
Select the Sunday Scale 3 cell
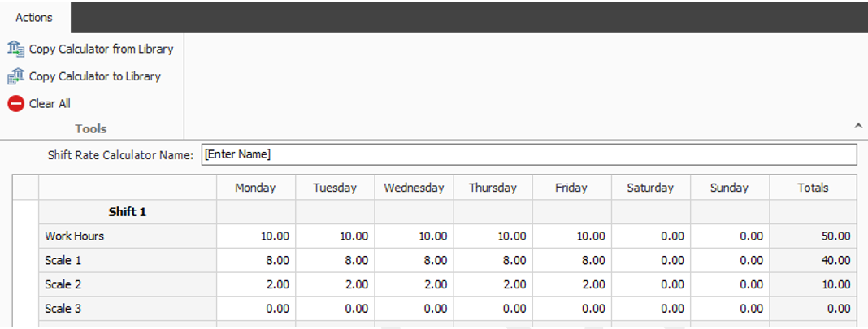pyautogui.click(x=730, y=309)
